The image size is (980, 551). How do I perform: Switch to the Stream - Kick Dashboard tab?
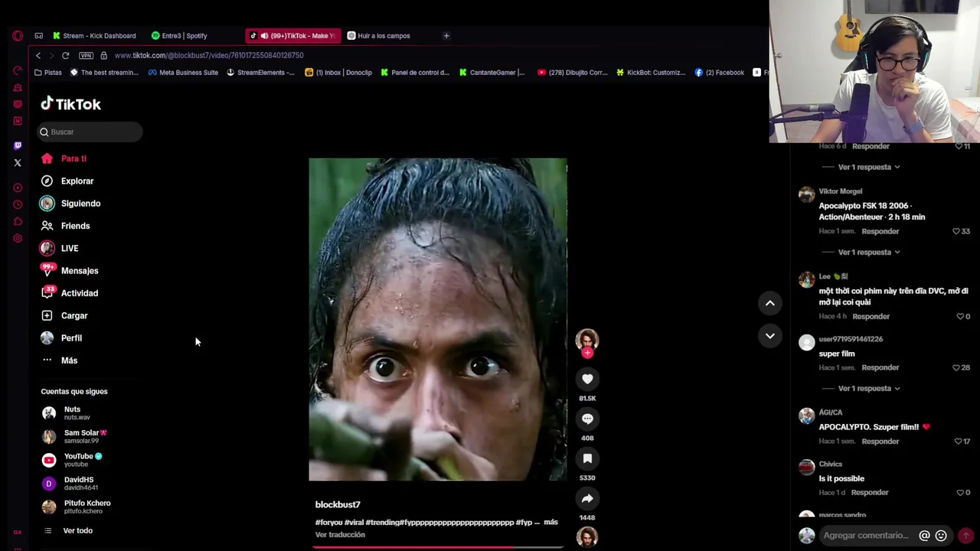(x=94, y=35)
